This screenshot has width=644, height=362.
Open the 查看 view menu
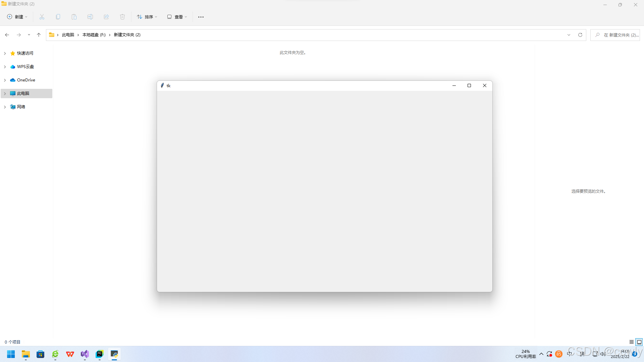[x=177, y=17]
